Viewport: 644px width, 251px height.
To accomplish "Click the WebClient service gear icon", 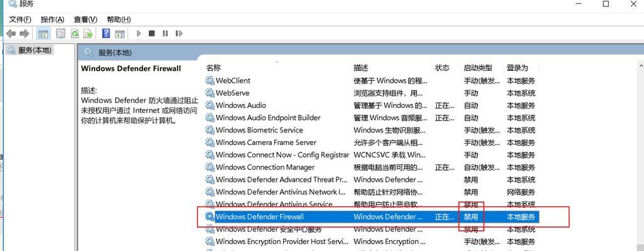I will pyautogui.click(x=210, y=80).
